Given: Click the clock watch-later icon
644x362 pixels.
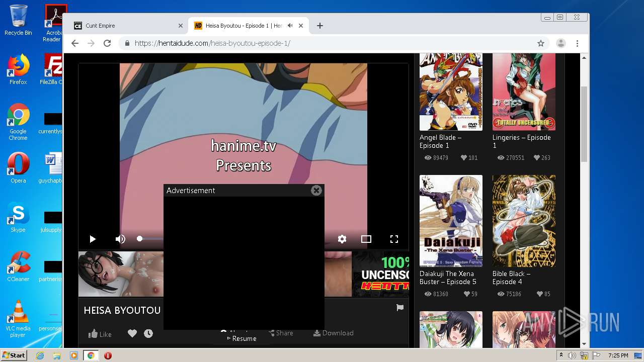Looking at the screenshot, I should [x=148, y=333].
